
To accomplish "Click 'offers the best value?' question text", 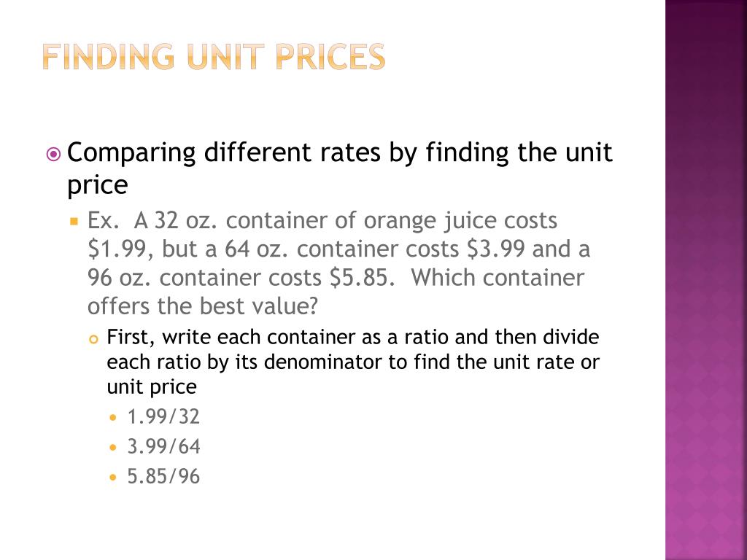I will 203,306.
